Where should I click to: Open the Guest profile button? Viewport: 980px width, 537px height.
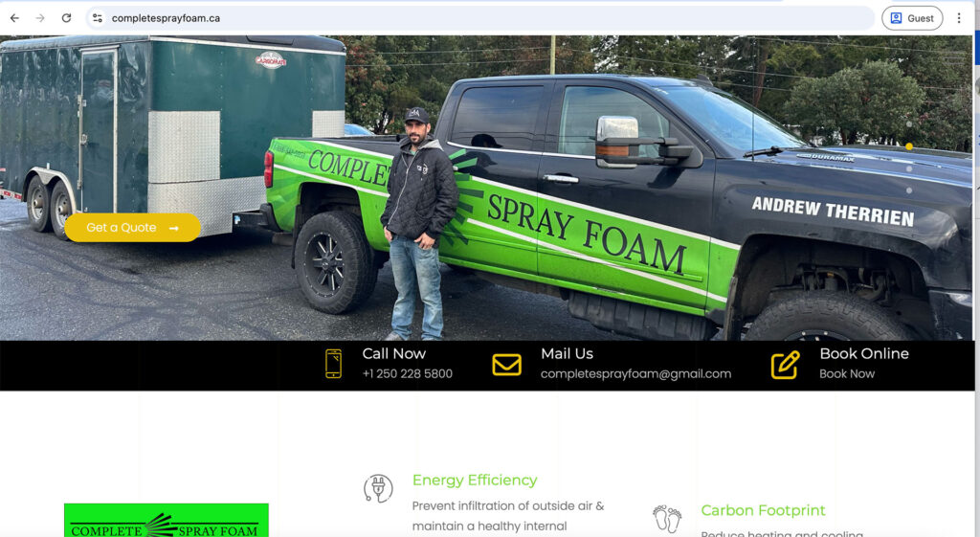point(912,18)
